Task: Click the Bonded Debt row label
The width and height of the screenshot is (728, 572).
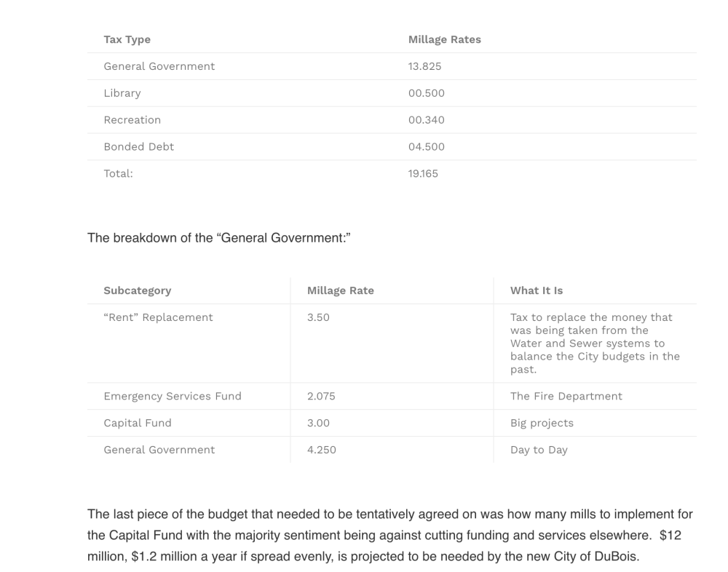Action: (138, 146)
